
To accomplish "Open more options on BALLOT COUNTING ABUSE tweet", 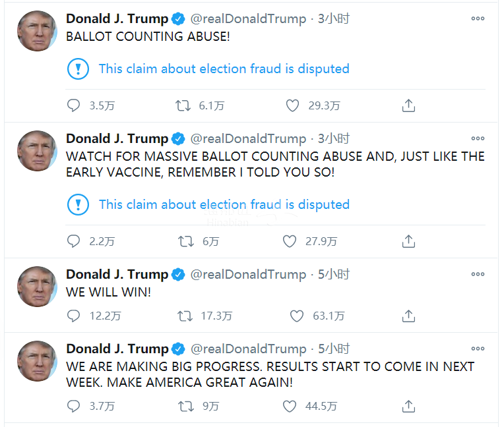I will point(478,18).
